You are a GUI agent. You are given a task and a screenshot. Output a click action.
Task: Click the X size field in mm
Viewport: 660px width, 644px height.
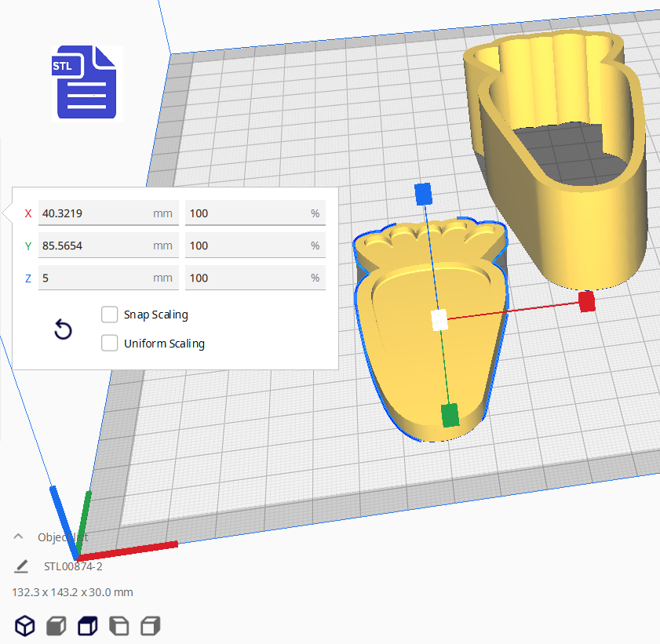click(x=94, y=213)
